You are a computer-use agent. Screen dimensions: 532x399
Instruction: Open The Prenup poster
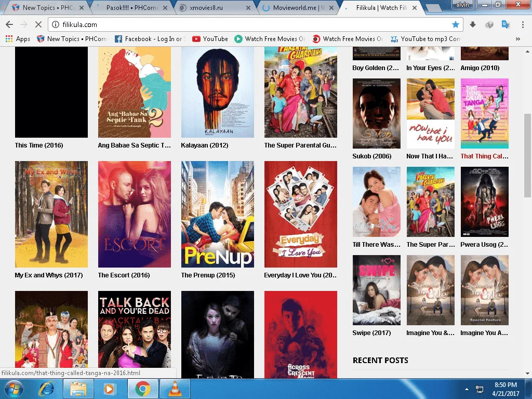(x=218, y=214)
